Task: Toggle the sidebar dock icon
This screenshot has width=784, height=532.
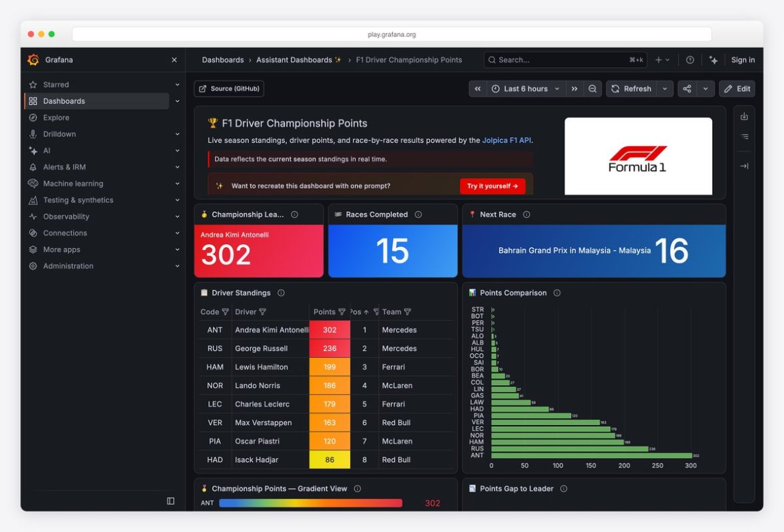Action: (x=170, y=501)
